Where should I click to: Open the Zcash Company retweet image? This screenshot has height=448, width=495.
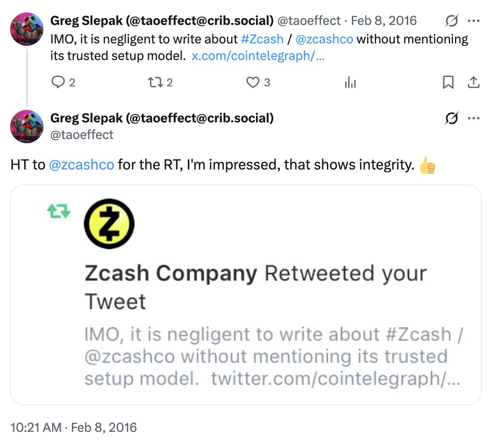(246, 295)
